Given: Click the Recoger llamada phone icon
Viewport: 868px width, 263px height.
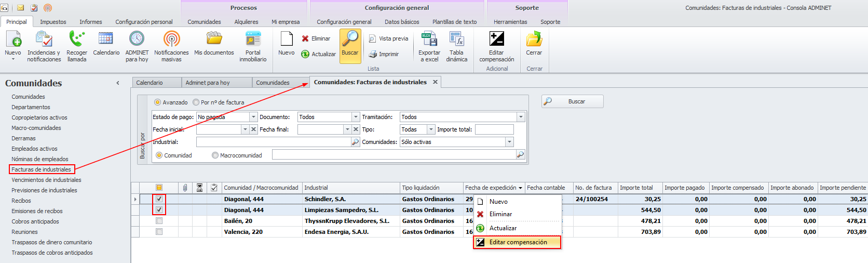Looking at the screenshot, I should coord(77,40).
